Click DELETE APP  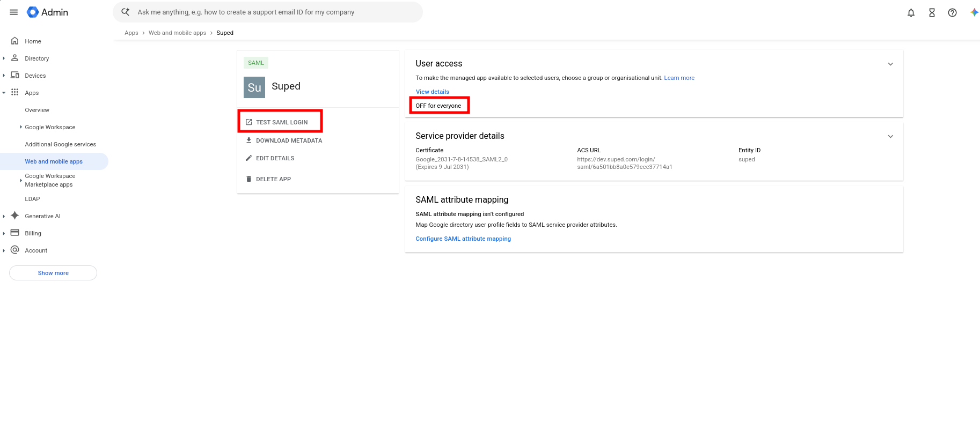[x=274, y=179]
